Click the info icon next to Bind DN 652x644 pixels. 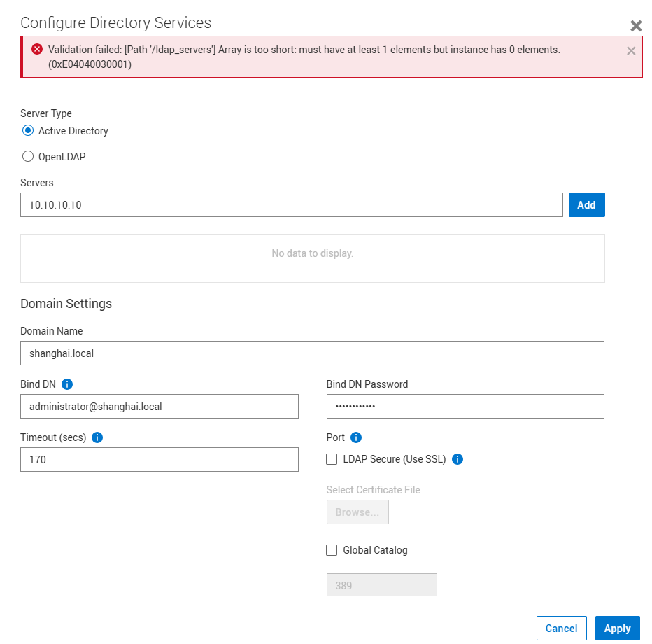(x=67, y=384)
